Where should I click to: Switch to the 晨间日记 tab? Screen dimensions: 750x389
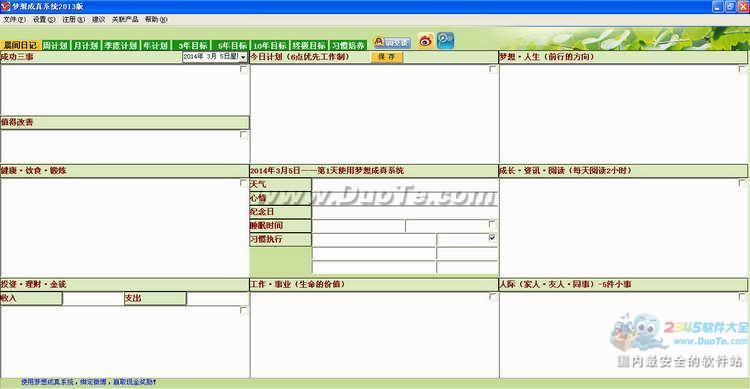tap(21, 45)
